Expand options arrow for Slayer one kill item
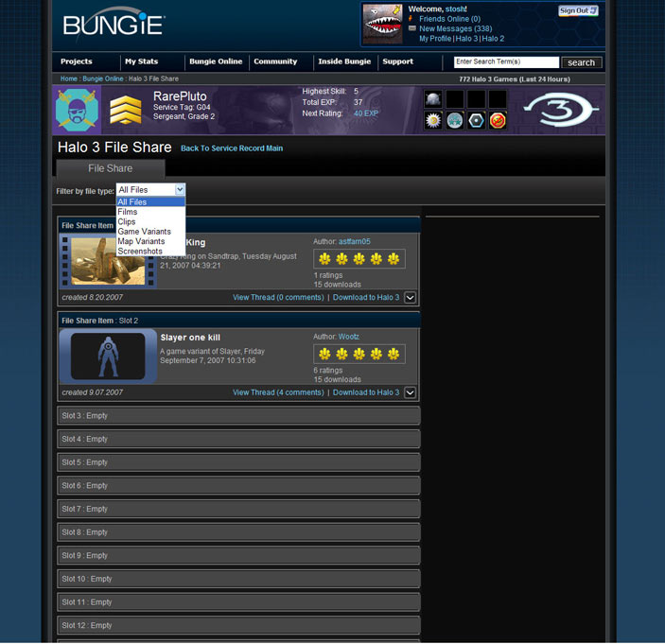665x644 pixels. 410,392
